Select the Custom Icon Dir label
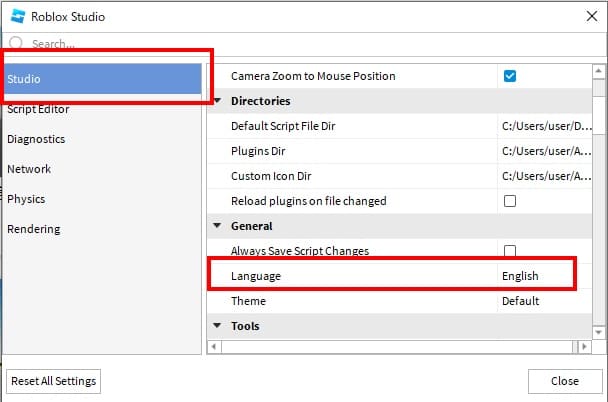Viewport: 608px width, 402px height. pos(271,176)
